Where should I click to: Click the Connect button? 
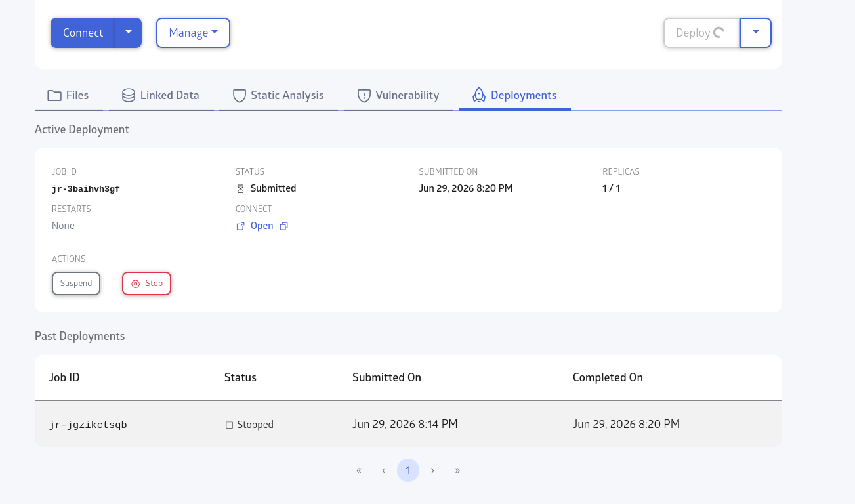[x=83, y=33]
